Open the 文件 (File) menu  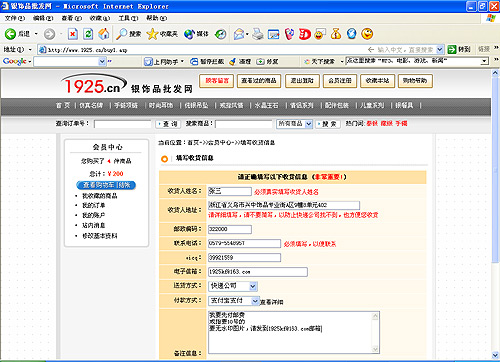pos(15,18)
